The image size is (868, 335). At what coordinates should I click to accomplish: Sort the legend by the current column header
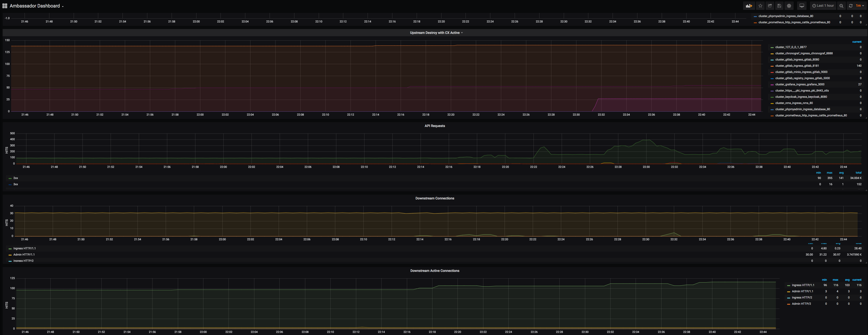click(857, 42)
